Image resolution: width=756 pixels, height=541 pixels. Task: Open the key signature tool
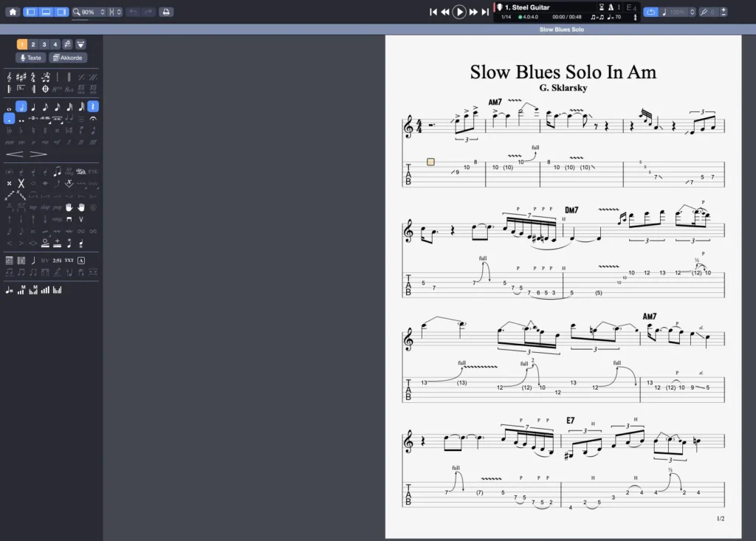point(21,77)
